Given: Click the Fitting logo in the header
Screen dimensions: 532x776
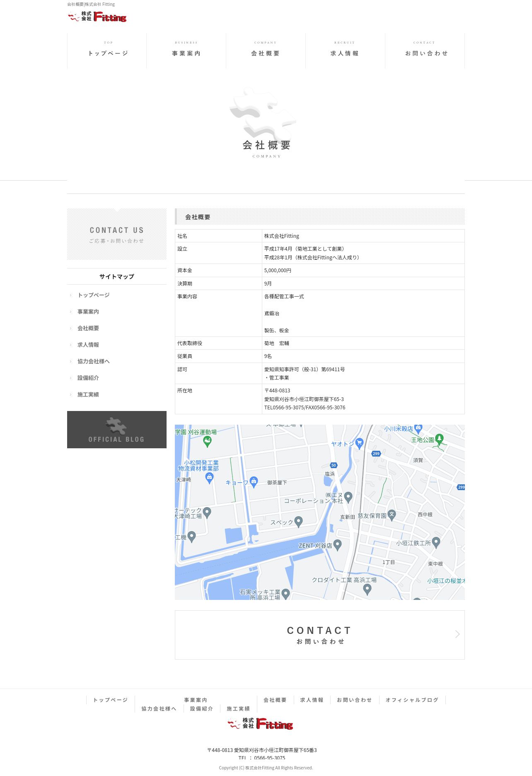Looking at the screenshot, I should pyautogui.click(x=97, y=17).
